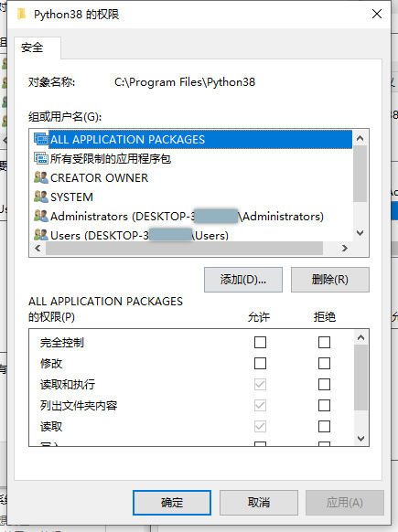Click the Python38 folder icon in title bar
This screenshot has width=398, height=532.
pos(22,15)
